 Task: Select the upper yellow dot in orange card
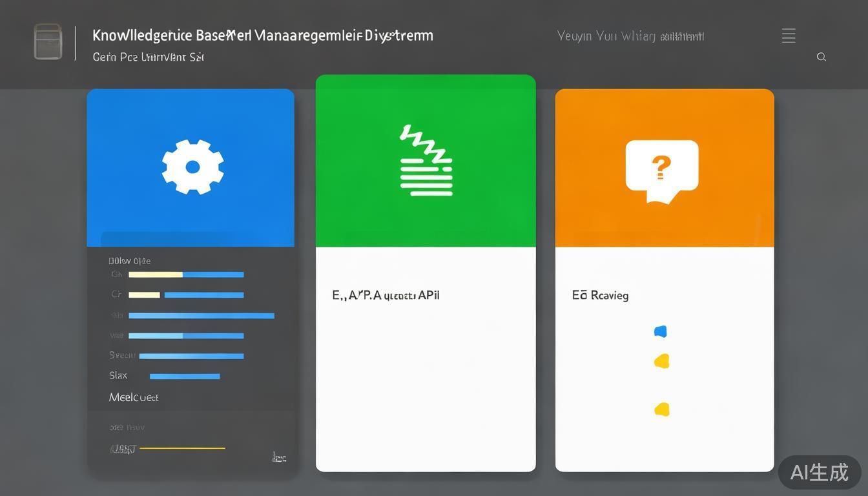(x=661, y=361)
